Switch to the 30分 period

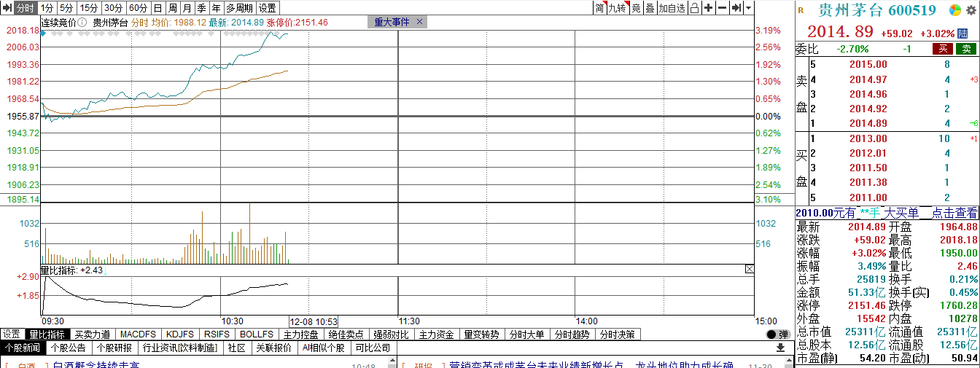(x=113, y=8)
